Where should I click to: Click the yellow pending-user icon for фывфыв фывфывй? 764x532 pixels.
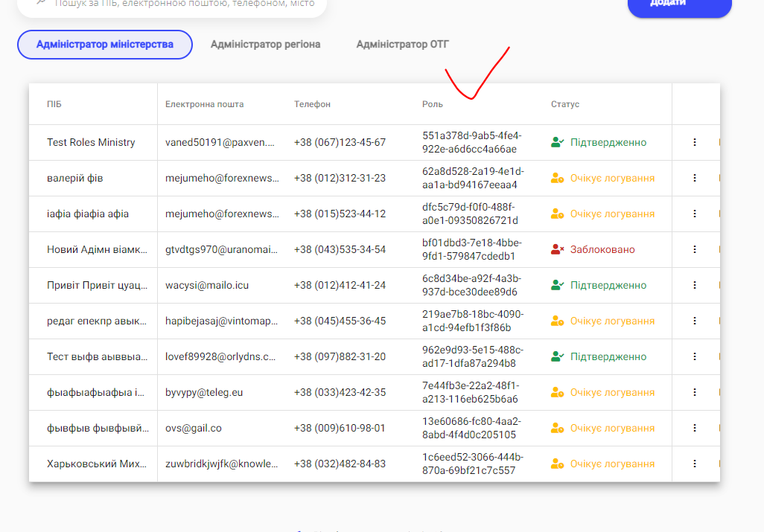(556, 428)
